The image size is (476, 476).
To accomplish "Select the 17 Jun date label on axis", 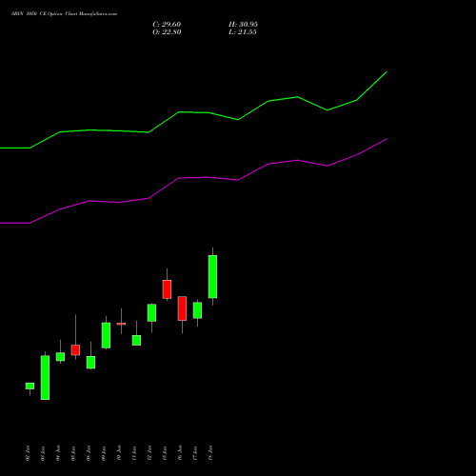I will point(195,453).
